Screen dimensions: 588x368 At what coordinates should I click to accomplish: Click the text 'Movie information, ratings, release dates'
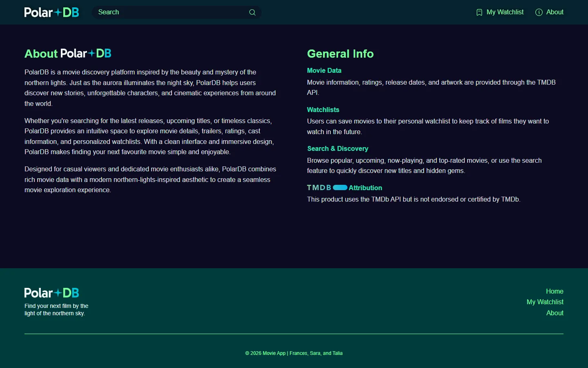pyautogui.click(x=431, y=88)
